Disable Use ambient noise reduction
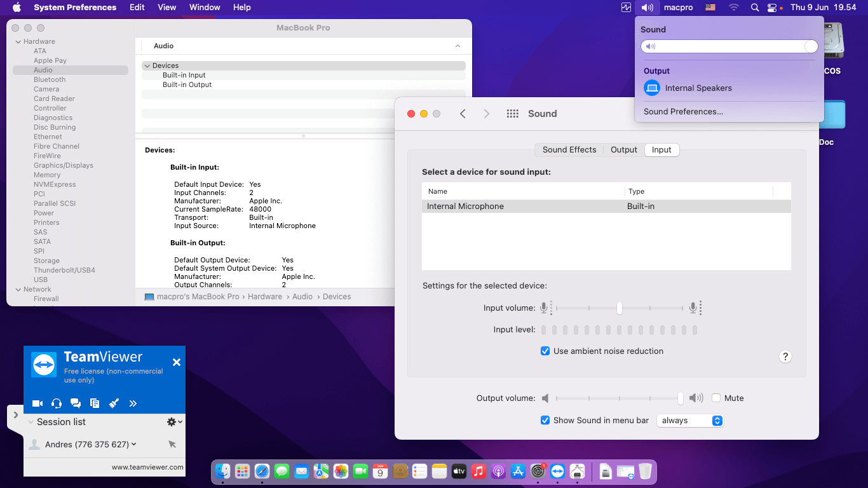868x488 pixels. 545,351
